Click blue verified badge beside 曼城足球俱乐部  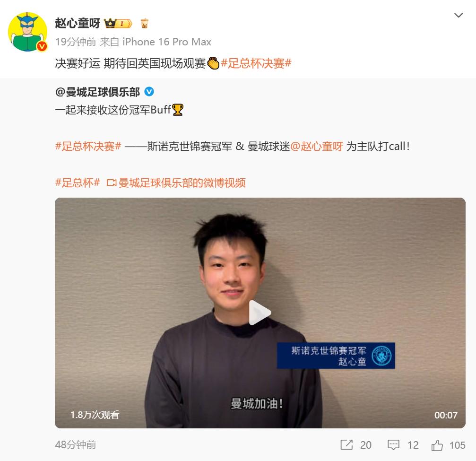pos(149,91)
